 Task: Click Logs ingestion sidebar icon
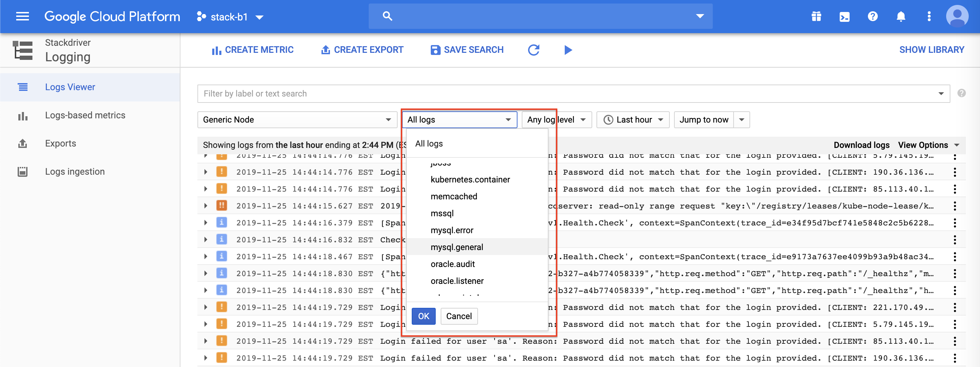click(23, 171)
